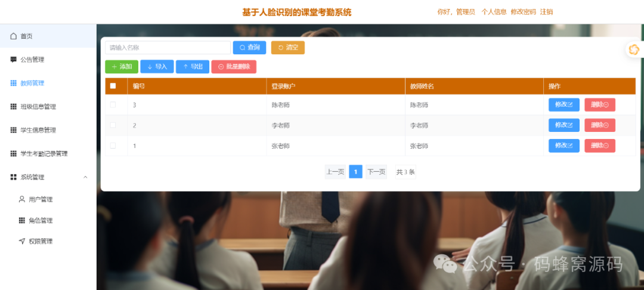The width and height of the screenshot is (644, 290).
Task: Open 用户管理 submenu item
Action: click(48, 199)
